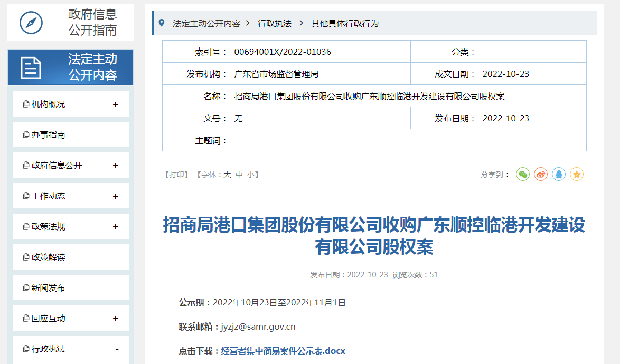Open the 回应互动 sidebar item
This screenshot has width=620, height=364.
pos(71,318)
